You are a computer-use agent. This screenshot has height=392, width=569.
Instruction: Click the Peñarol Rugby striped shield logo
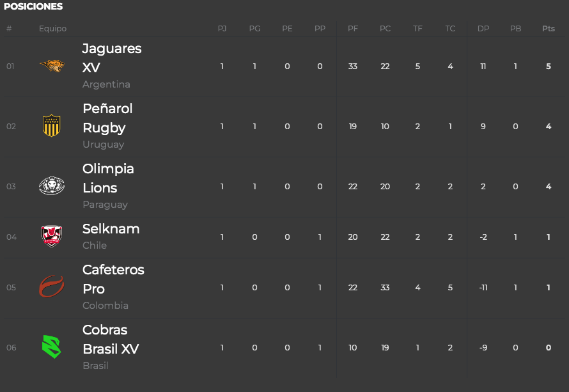pos(52,125)
